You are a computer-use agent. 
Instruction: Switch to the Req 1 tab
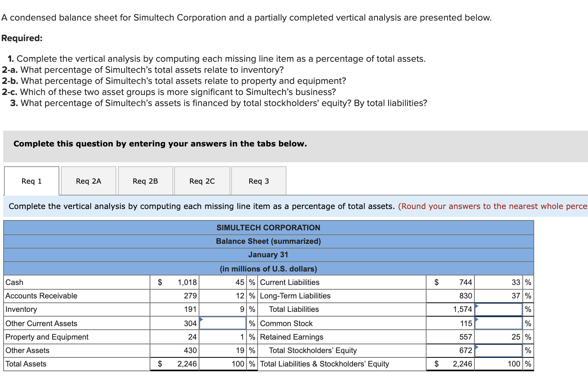point(31,181)
